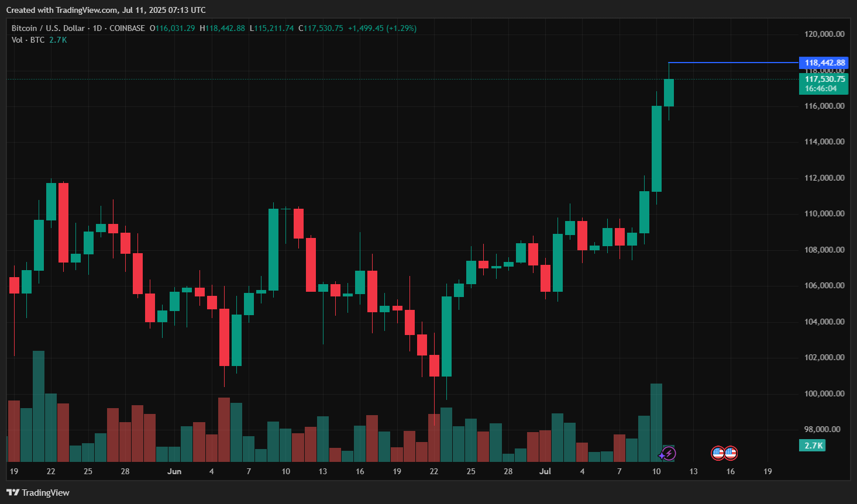The height and width of the screenshot is (504, 857).
Task: Click the 16:46:04 bar countdown timer
Action: [x=821, y=89]
